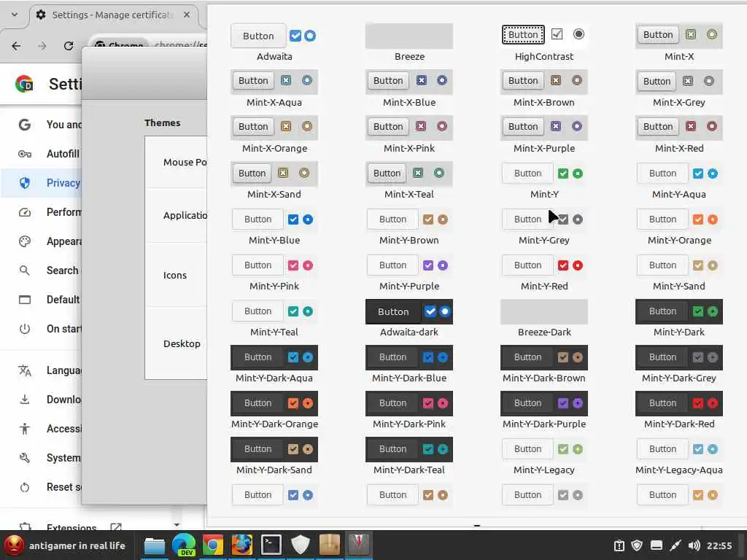The height and width of the screenshot is (560, 747).
Task: Open the volume control tray icon
Action: point(694,545)
